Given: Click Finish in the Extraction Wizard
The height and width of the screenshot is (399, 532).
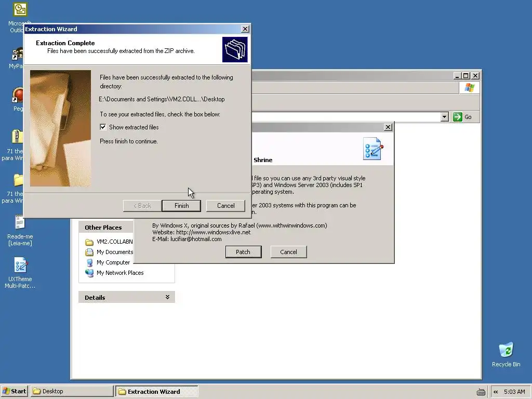Looking at the screenshot, I should click(x=181, y=206).
